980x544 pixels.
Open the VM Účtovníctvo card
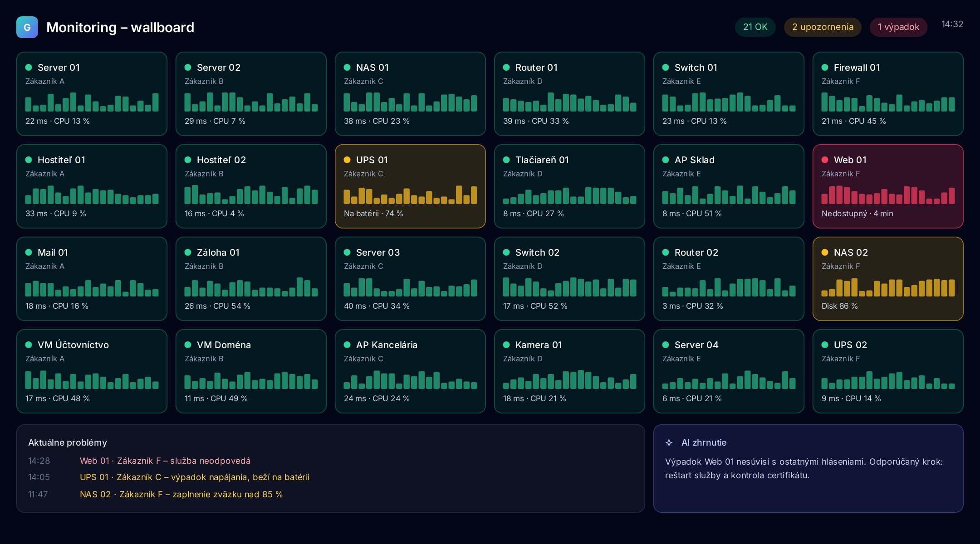92,371
